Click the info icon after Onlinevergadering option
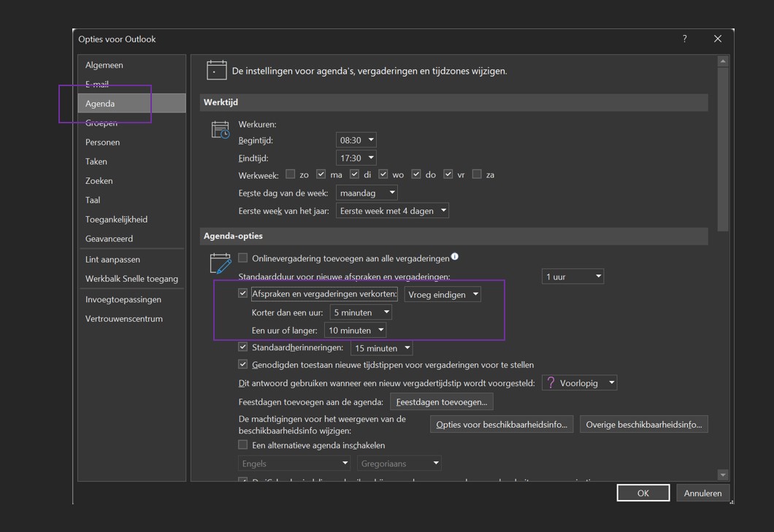774x532 pixels. [455, 256]
